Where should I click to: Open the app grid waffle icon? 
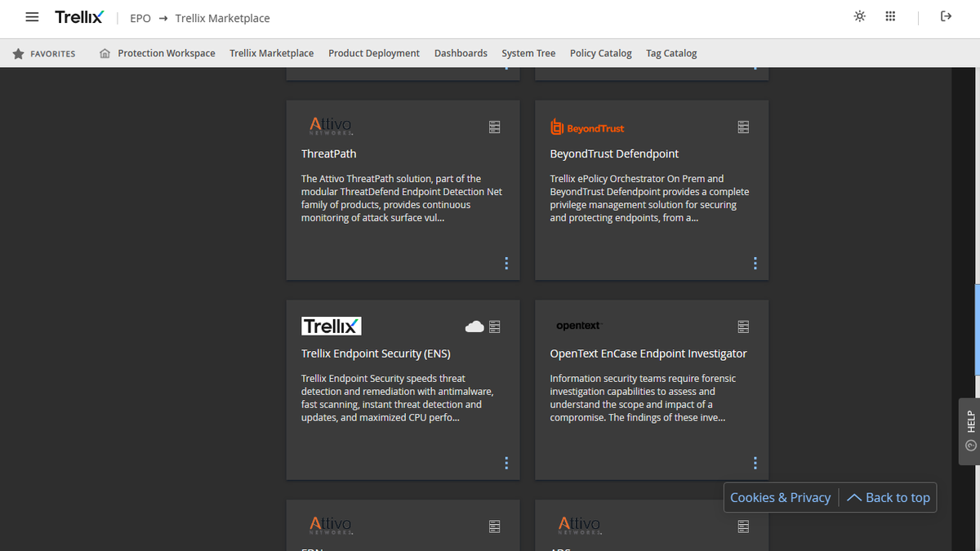click(890, 16)
